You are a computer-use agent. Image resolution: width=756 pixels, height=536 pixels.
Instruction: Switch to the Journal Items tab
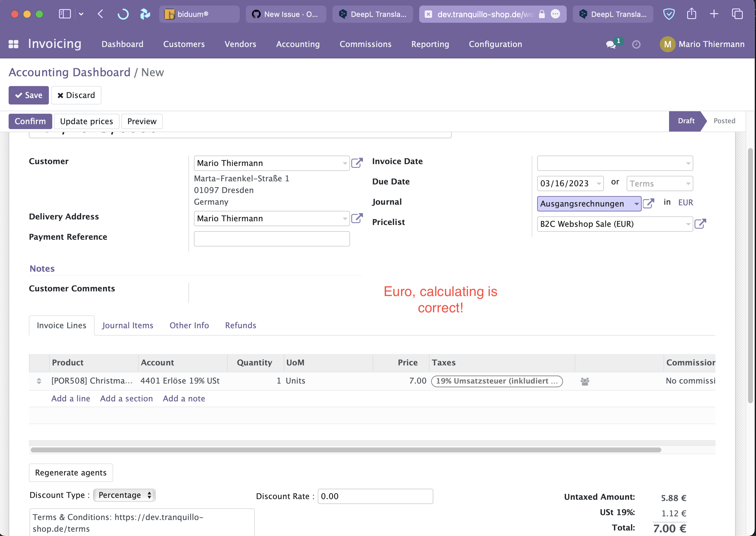[127, 325]
